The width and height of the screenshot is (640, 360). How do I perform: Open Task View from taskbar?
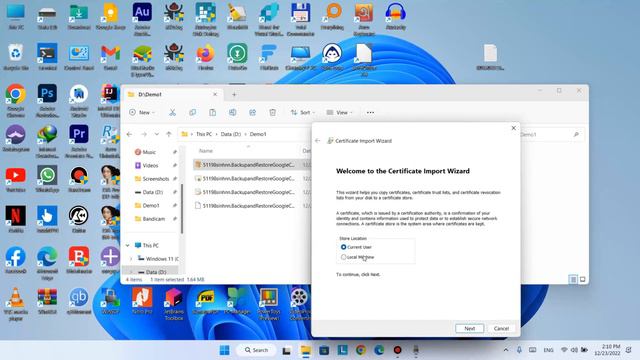click(287, 350)
